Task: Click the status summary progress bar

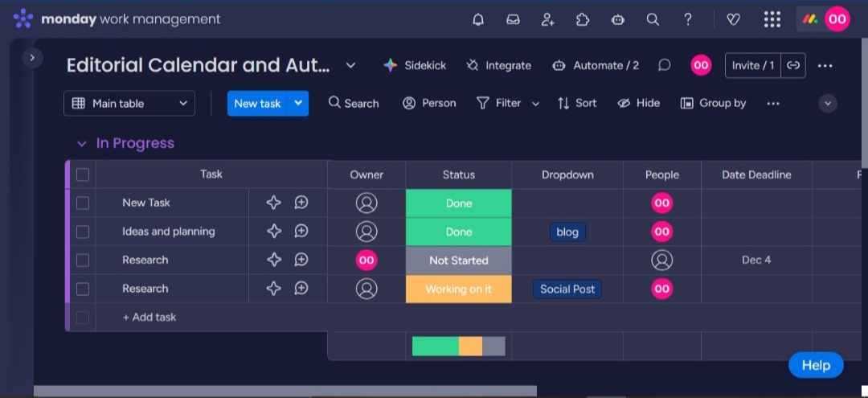Action: coord(459,346)
